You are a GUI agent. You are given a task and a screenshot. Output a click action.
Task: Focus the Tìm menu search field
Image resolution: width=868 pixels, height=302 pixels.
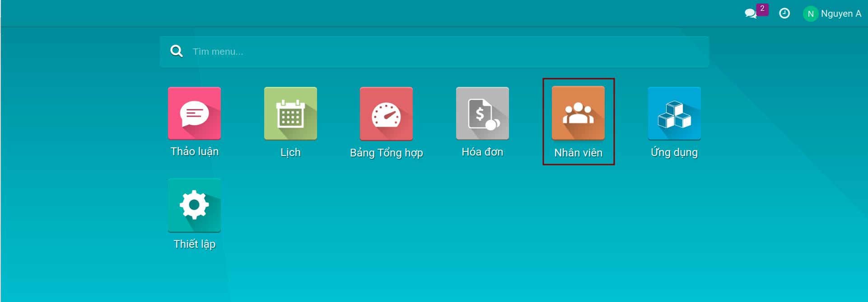434,52
